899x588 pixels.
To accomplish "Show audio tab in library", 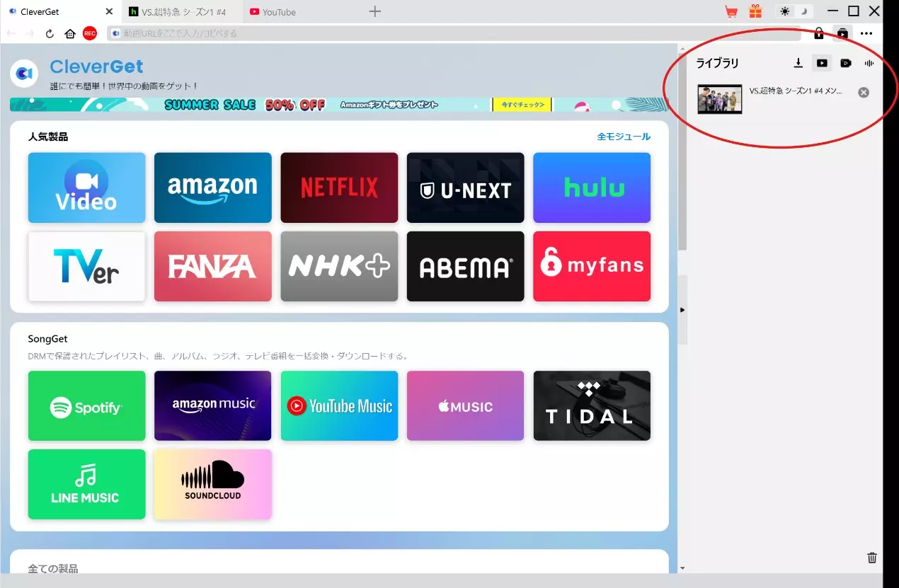I will (869, 63).
